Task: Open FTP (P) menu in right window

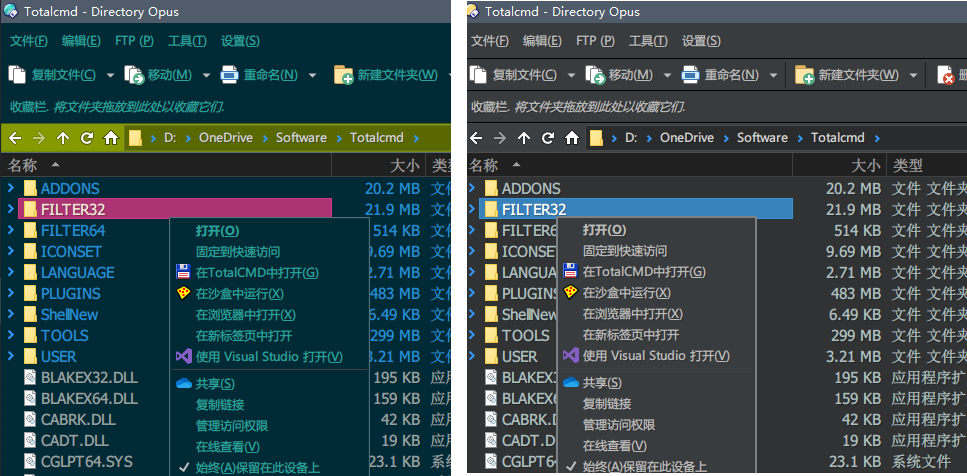Action: point(595,41)
